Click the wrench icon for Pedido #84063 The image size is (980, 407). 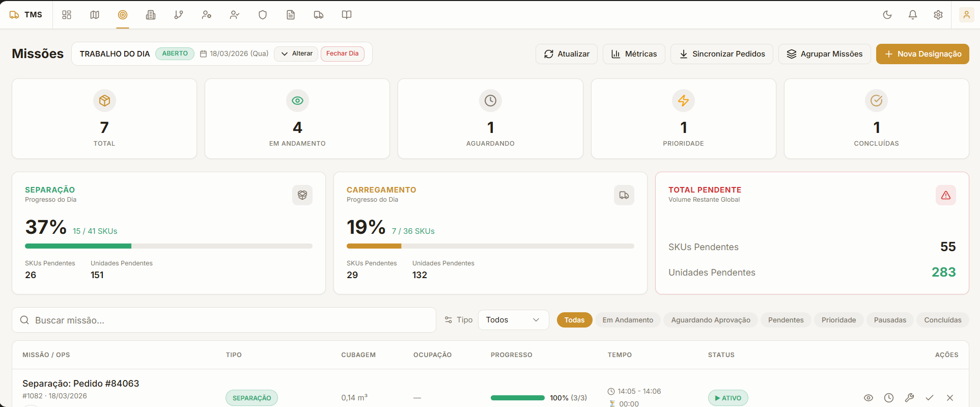point(909,398)
